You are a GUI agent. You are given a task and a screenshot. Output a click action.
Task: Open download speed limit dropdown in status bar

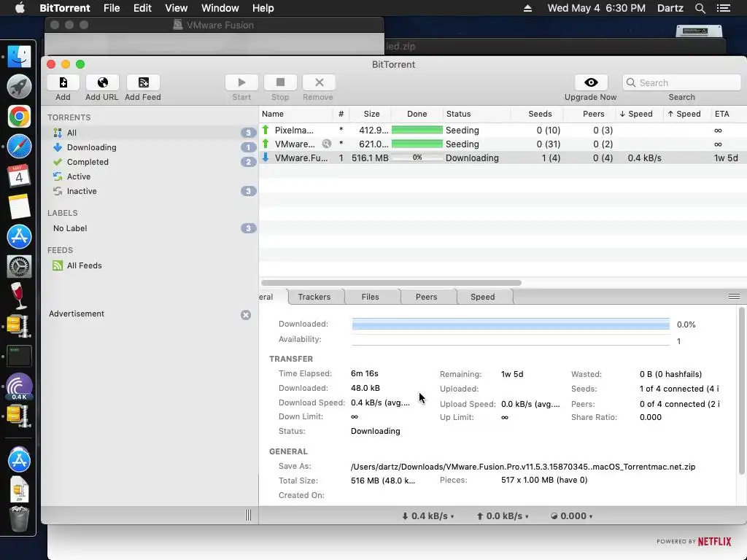pyautogui.click(x=427, y=516)
